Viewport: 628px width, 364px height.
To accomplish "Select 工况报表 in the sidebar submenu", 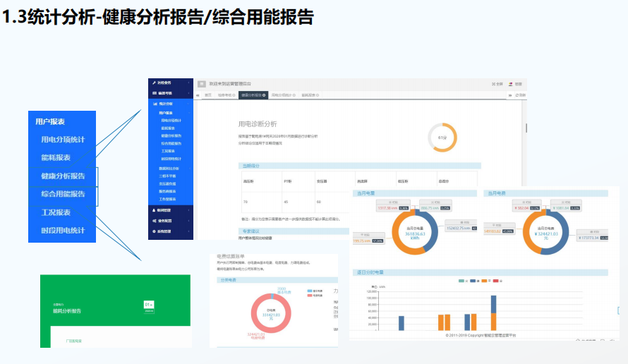I will 167,151.
